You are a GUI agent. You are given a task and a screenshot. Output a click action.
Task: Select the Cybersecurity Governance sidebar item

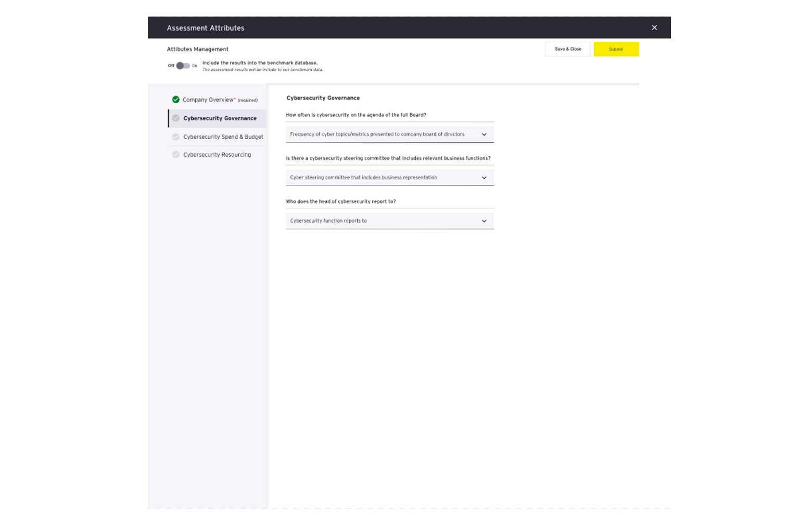click(x=220, y=118)
